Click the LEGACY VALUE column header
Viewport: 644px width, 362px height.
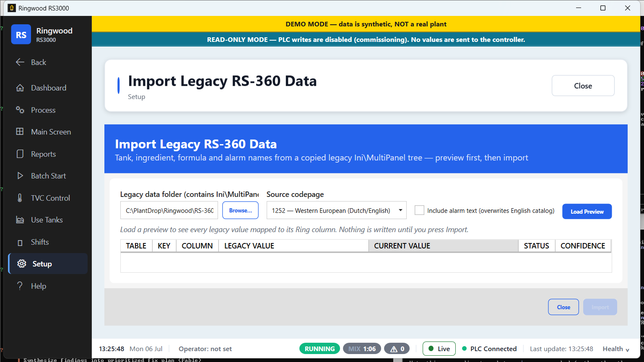[x=293, y=246]
